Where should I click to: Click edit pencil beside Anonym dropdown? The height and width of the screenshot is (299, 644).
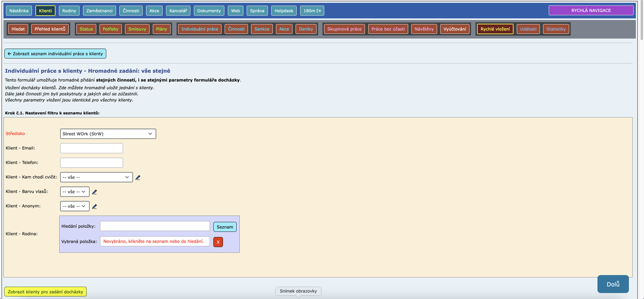pyautogui.click(x=95, y=206)
